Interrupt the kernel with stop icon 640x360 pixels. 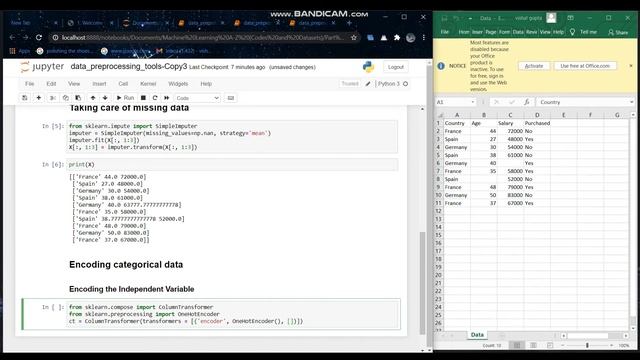[x=143, y=98]
